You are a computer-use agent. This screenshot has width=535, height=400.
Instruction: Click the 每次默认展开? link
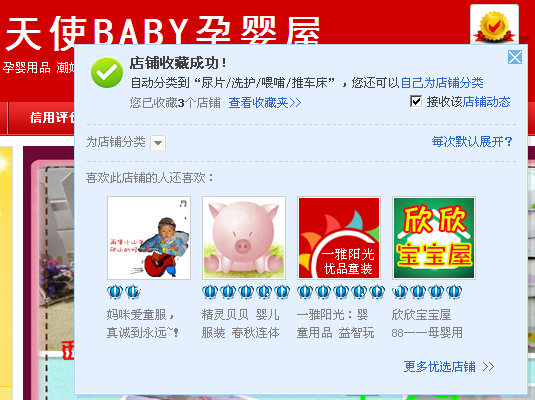(472, 141)
